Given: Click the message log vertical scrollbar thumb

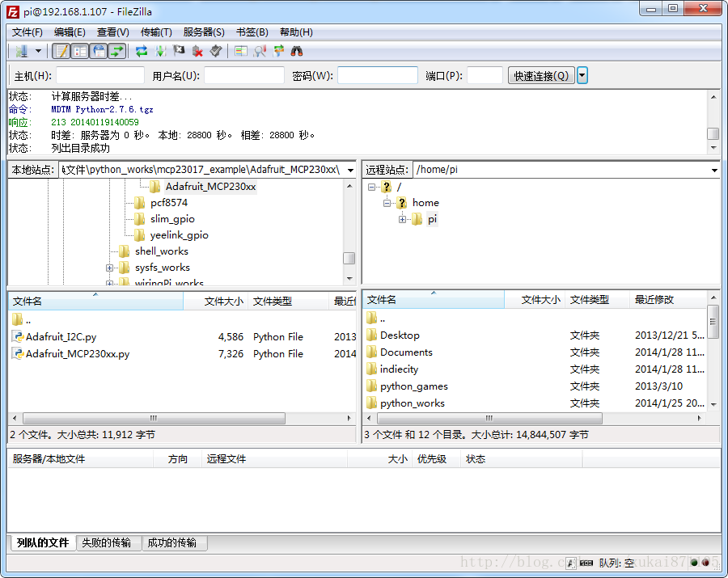Looking at the screenshot, I should (713, 133).
